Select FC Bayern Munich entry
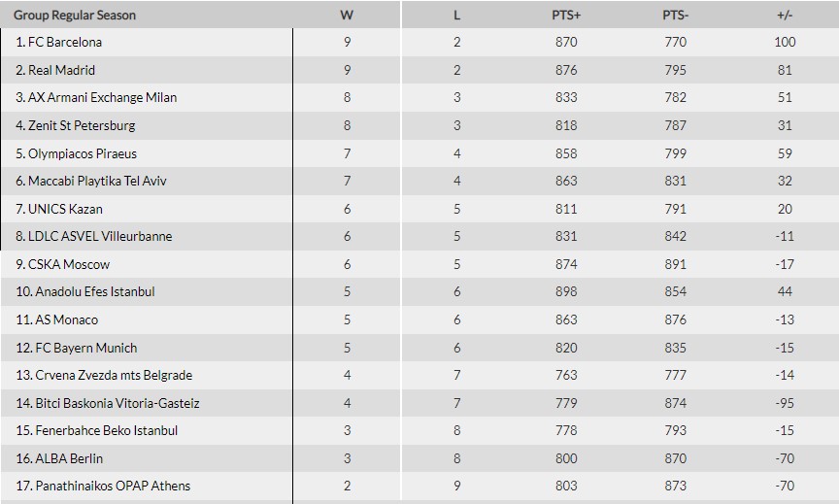Viewport: 839px width, 504px height. [85, 348]
